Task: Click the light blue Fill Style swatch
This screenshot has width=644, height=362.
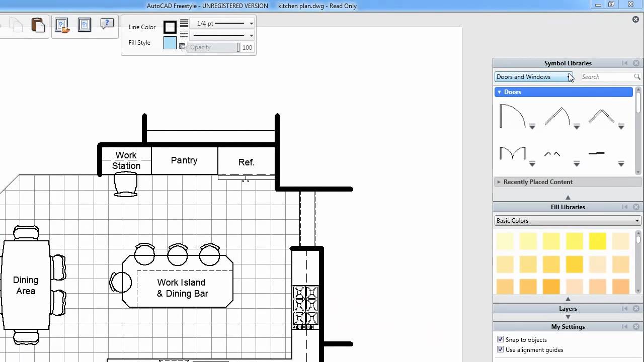Action: point(170,43)
